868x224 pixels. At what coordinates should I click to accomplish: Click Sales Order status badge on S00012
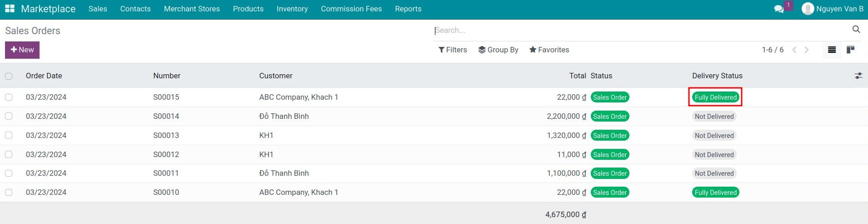point(610,154)
